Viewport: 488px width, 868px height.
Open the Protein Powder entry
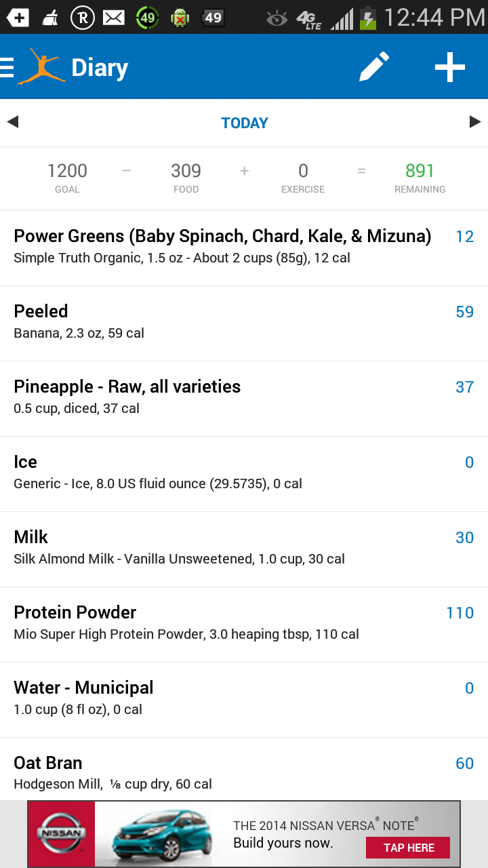coord(244,623)
